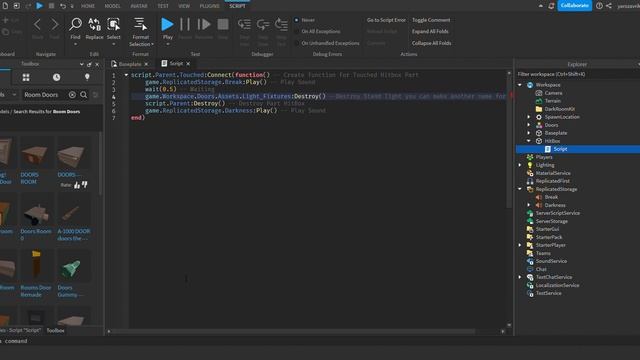Select DarkRoomKit folder in Explorer
This screenshot has height=360, width=640.
point(559,109)
